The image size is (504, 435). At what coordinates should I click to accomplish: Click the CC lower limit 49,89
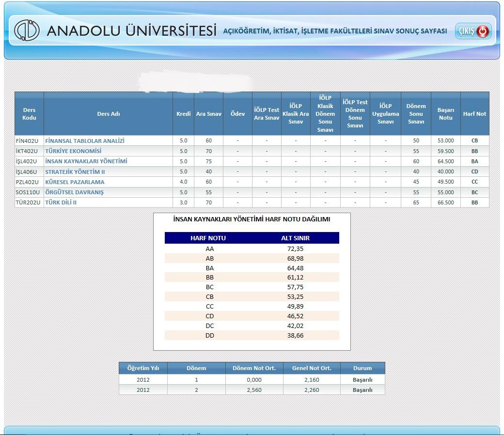pos(296,306)
